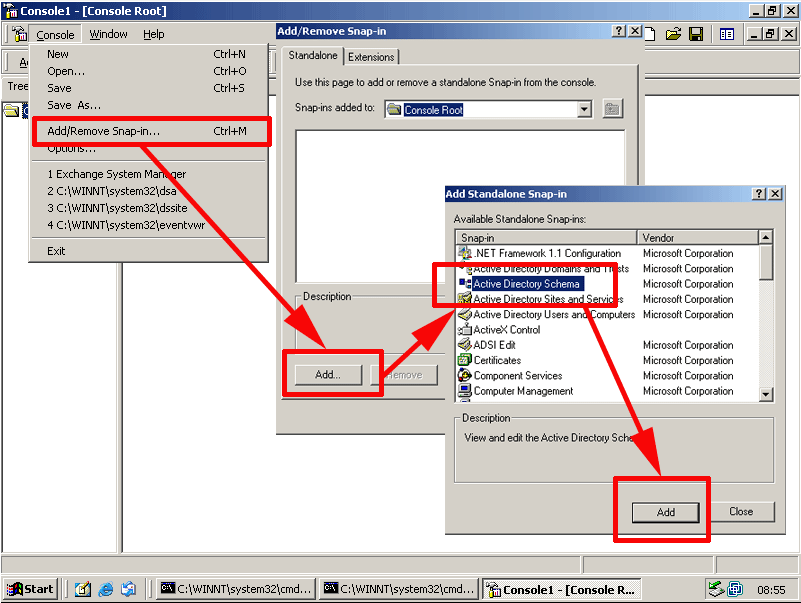The image size is (801, 603).
Task: Switch to second cmd.exe taskbar button
Action: (399, 589)
